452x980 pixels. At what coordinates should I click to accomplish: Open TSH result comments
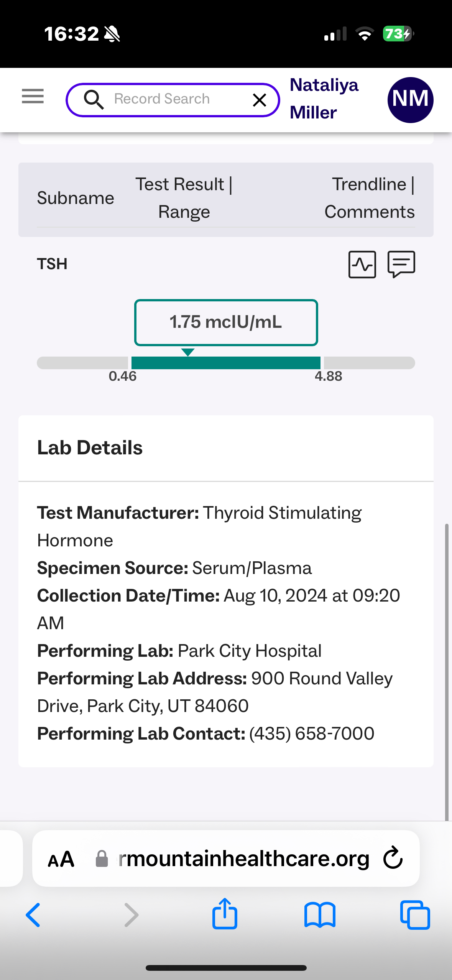pyautogui.click(x=401, y=264)
